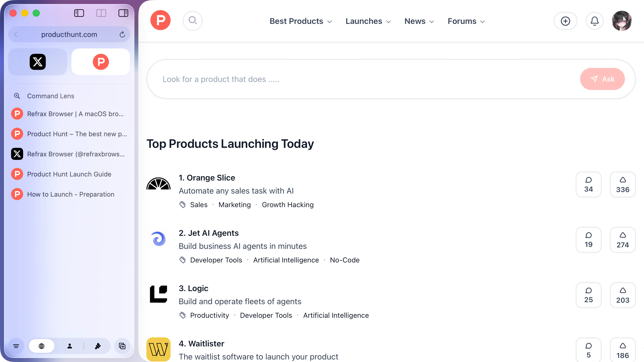This screenshot has width=644, height=362.
Task: Open the pin tool in sidebar
Action: 98,346
